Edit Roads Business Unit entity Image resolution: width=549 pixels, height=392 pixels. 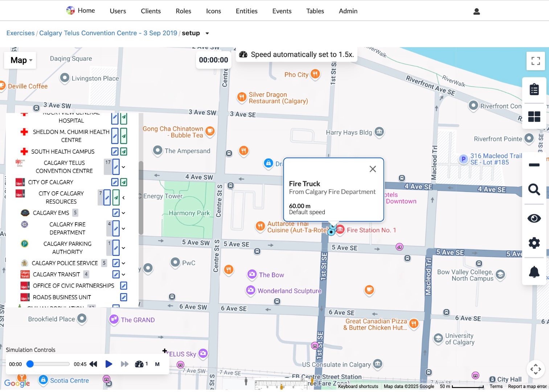123,297
